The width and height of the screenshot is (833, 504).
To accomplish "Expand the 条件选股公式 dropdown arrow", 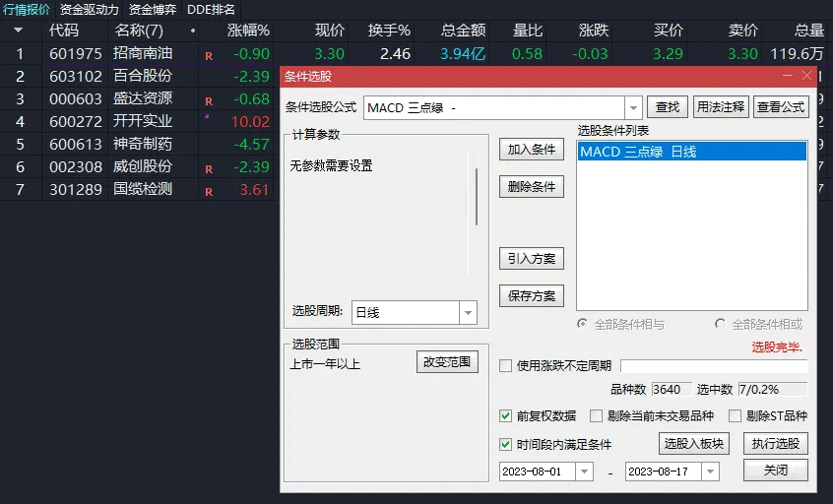I will pyautogui.click(x=633, y=108).
